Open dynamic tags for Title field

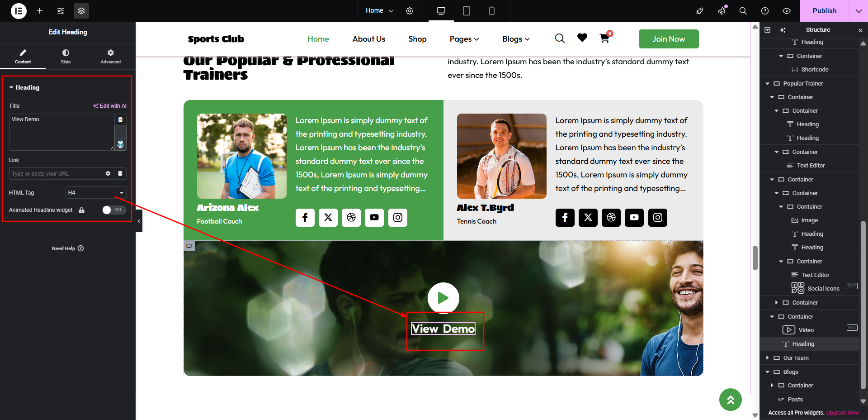120,119
